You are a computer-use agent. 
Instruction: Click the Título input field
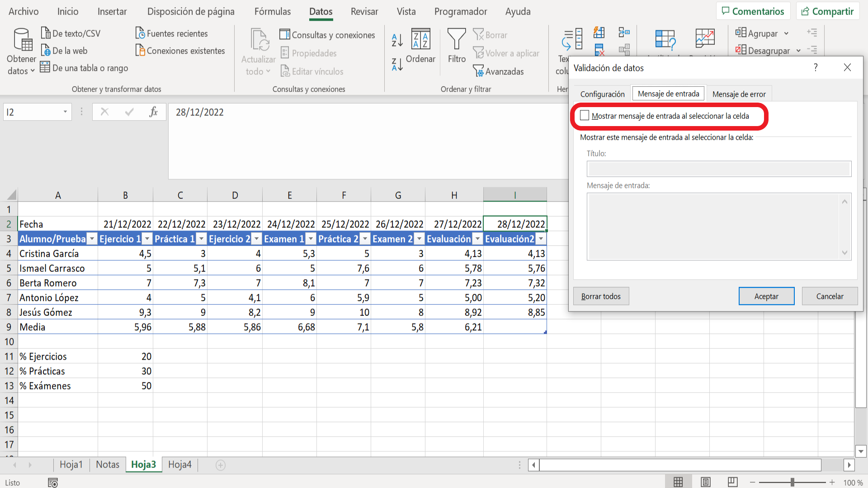point(719,169)
